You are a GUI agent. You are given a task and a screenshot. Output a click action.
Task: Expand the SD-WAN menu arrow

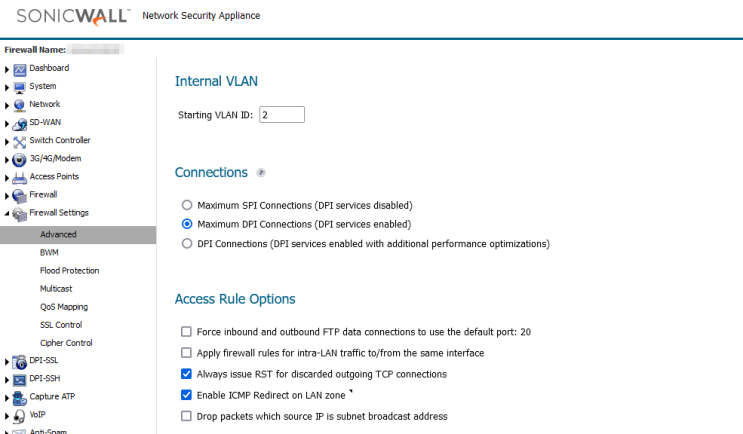(7, 123)
